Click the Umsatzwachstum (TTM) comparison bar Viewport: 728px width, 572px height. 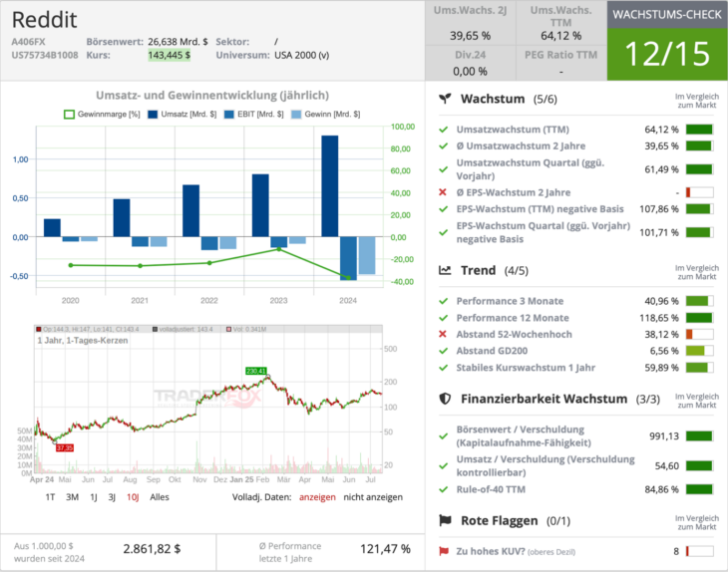(x=699, y=130)
